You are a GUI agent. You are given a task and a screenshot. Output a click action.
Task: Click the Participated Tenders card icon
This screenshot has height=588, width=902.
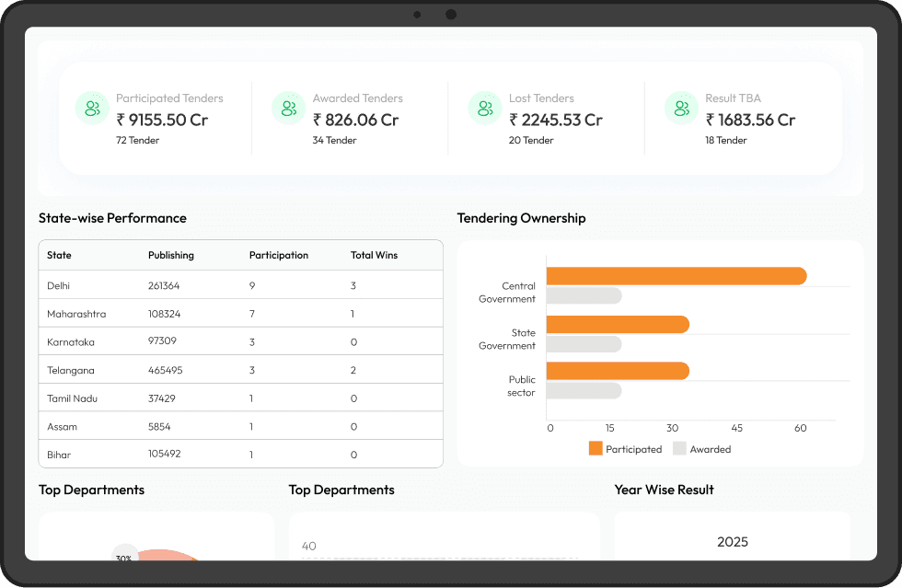pos(91,108)
